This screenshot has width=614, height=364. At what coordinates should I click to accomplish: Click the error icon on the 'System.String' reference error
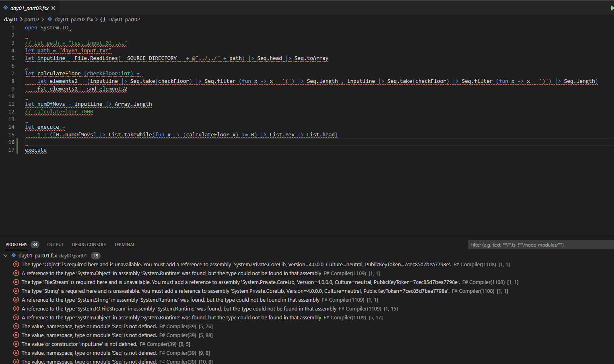pyautogui.click(x=16, y=300)
